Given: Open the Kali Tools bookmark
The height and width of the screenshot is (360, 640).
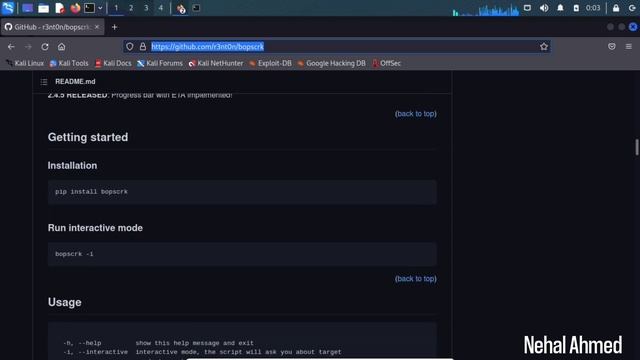Looking at the screenshot, I should click(69, 63).
